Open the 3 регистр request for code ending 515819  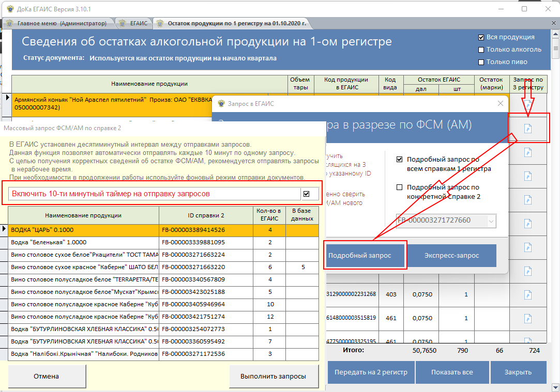click(x=528, y=318)
